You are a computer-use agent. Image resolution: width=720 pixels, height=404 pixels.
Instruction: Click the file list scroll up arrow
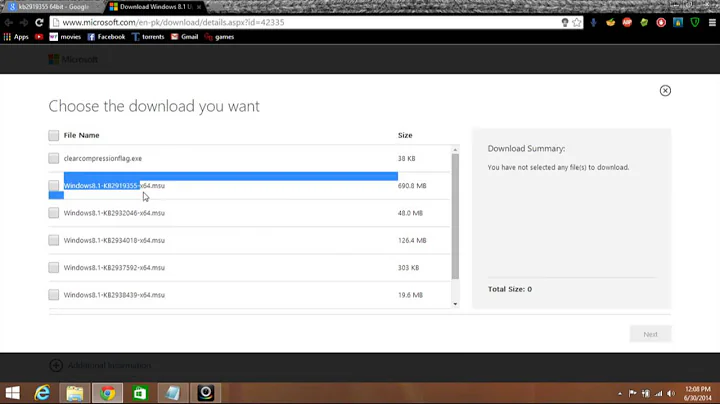coord(455,150)
